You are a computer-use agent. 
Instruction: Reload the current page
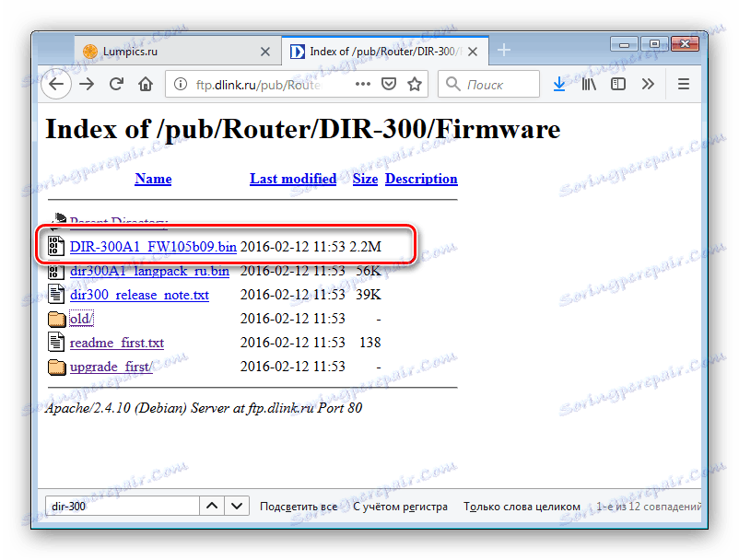tap(116, 85)
